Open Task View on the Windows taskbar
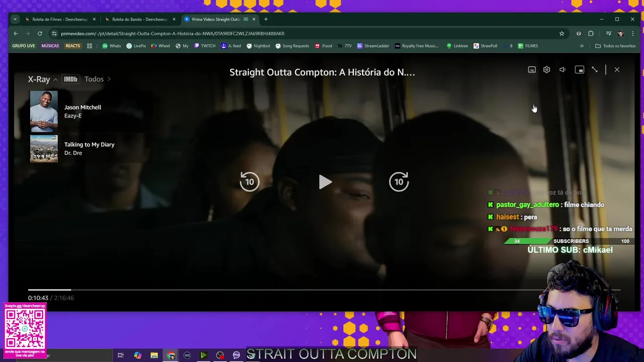Viewport: 644px width, 362px height. tap(121, 355)
